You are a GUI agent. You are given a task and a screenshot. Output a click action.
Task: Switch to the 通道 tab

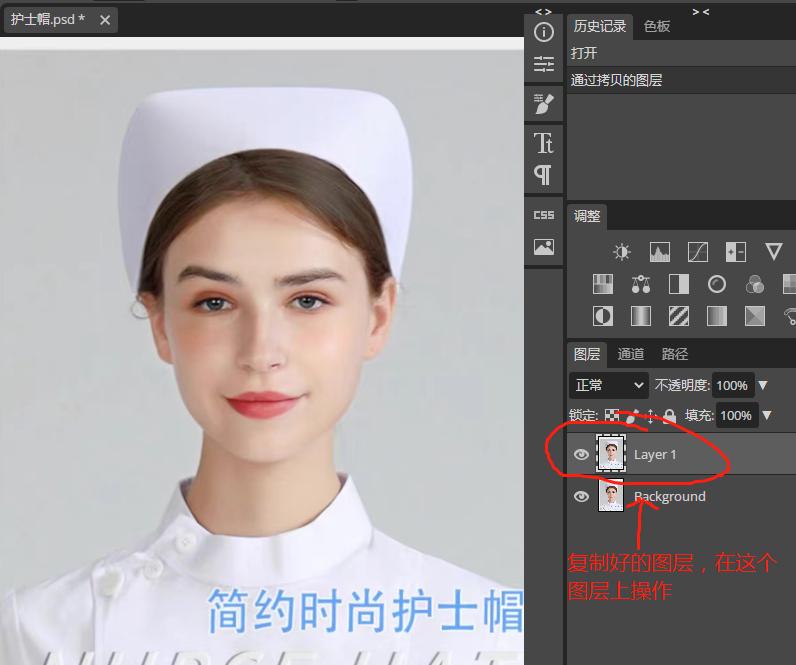[631, 354]
